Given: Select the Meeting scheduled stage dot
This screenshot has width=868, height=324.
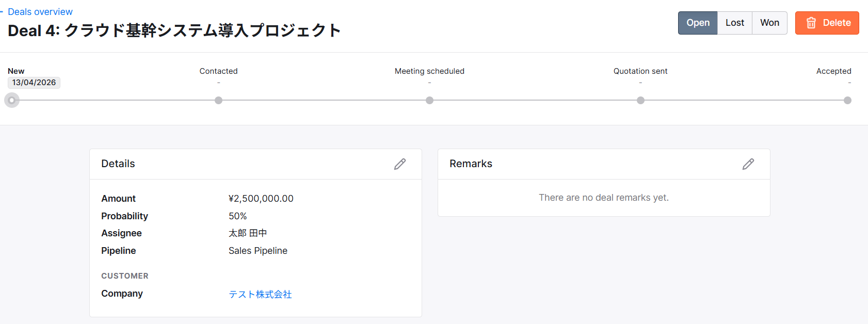Looking at the screenshot, I should click(x=429, y=100).
